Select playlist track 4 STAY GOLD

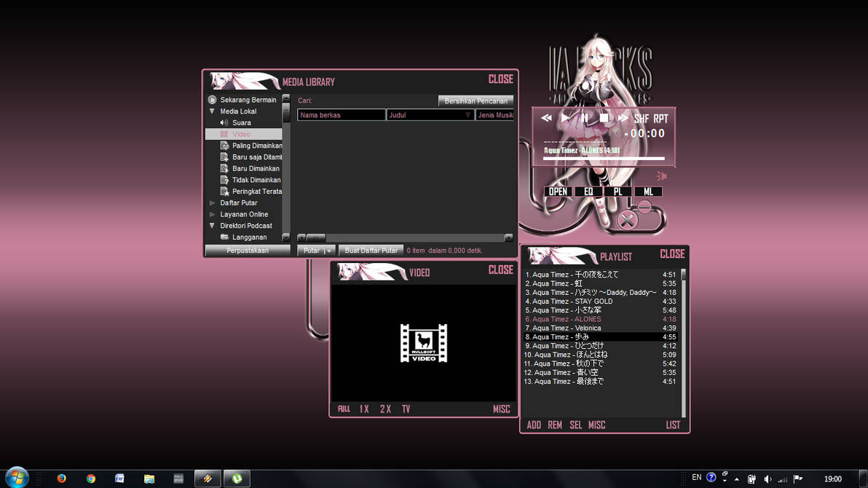(x=601, y=302)
